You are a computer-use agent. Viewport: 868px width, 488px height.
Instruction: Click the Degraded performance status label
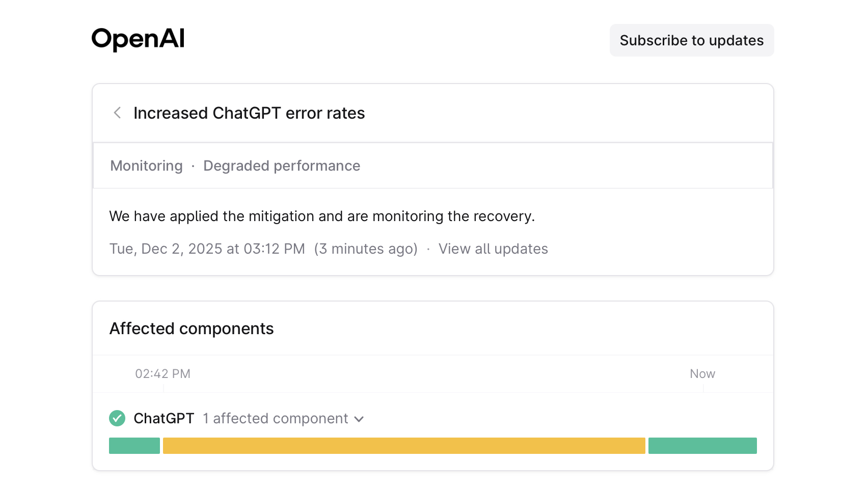tap(282, 166)
